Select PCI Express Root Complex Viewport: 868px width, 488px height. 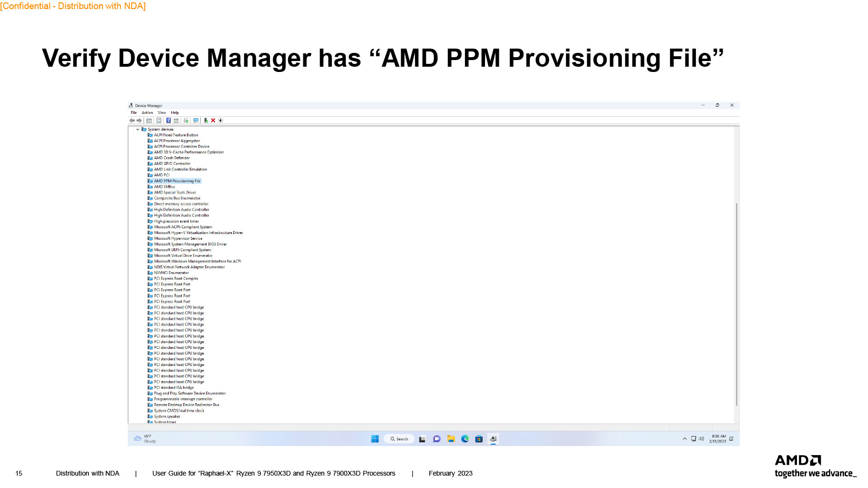(176, 279)
